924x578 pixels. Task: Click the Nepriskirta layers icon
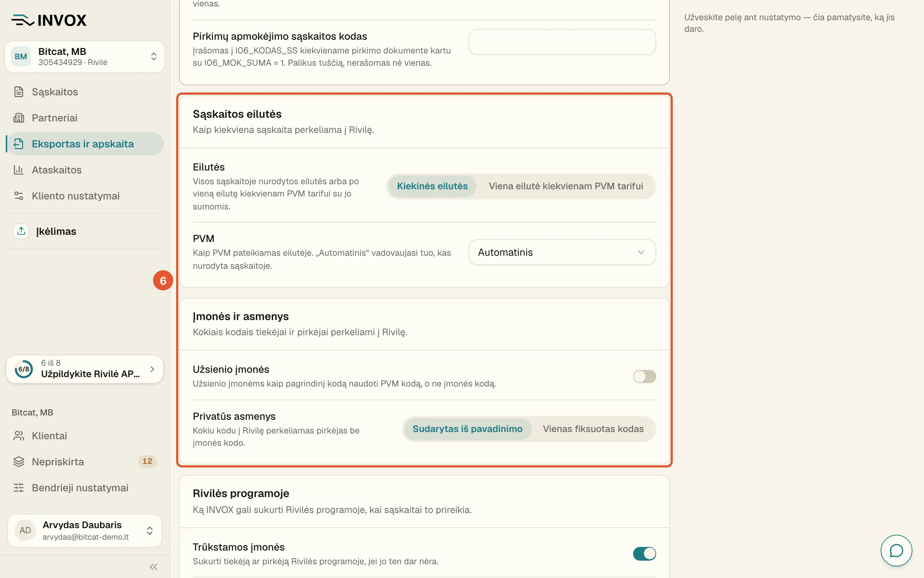pos(19,462)
